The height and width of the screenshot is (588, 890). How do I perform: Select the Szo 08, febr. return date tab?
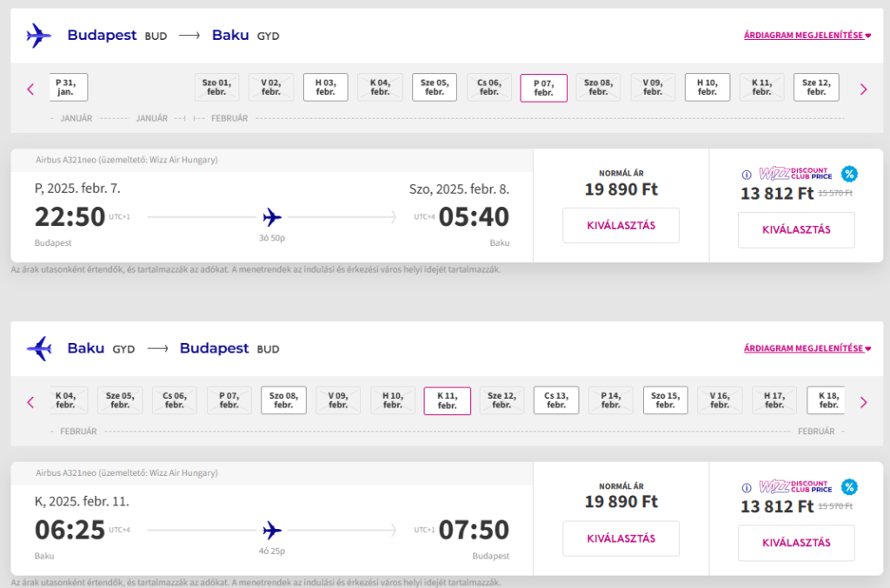click(283, 400)
